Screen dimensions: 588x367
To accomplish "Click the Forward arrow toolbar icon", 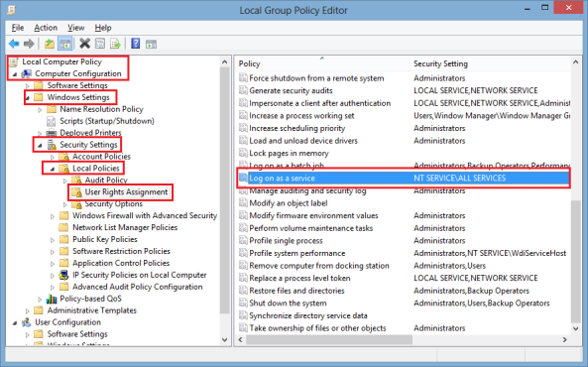I will (29, 44).
